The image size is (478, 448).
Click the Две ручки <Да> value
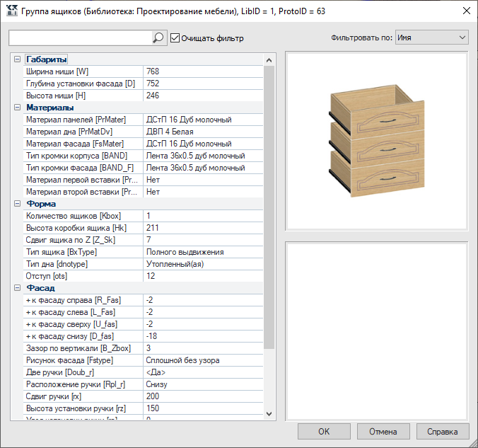coord(203,372)
